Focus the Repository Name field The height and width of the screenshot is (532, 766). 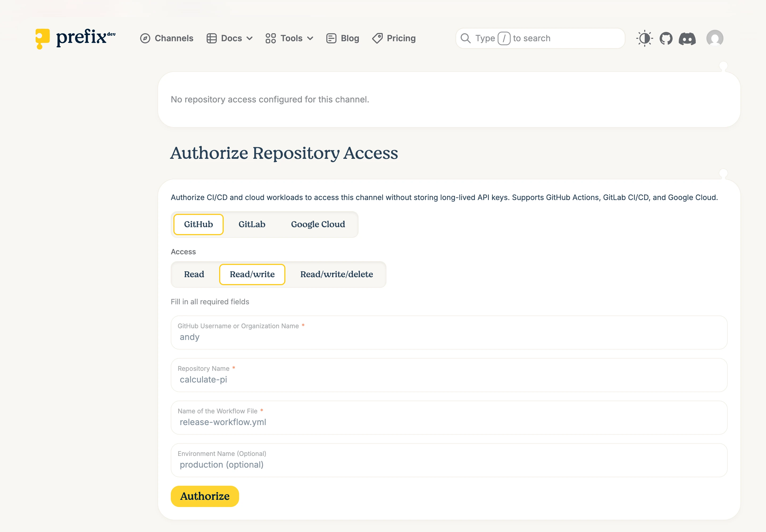pos(449,375)
